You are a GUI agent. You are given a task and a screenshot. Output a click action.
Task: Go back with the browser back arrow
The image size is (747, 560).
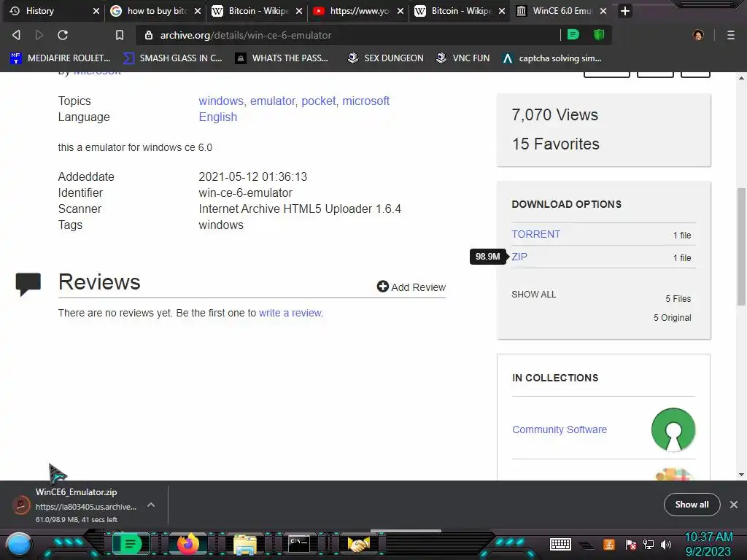tap(16, 35)
